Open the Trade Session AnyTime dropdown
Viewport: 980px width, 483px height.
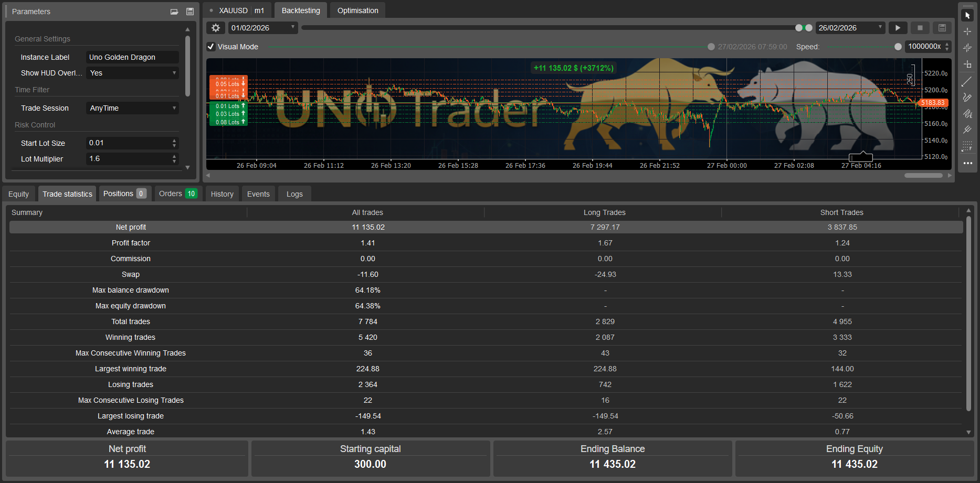tap(174, 108)
